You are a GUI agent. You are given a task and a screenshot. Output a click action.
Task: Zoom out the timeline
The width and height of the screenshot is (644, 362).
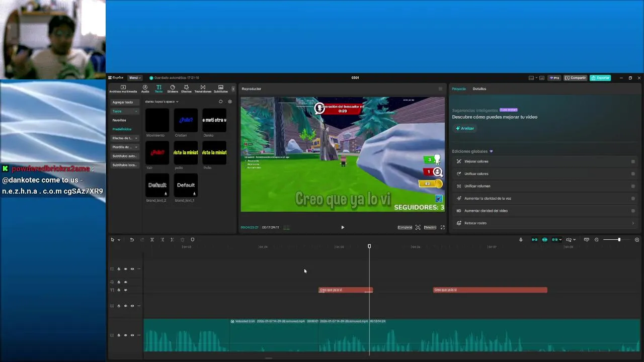597,240
